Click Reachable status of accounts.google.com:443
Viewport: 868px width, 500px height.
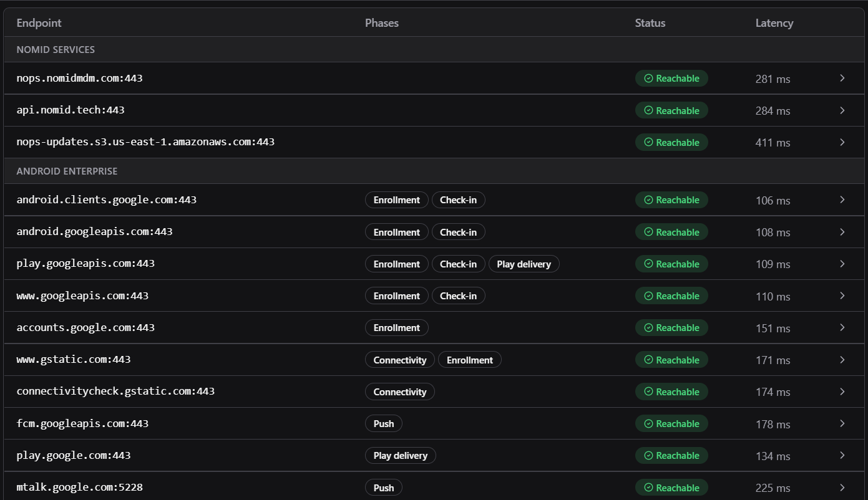pos(671,328)
